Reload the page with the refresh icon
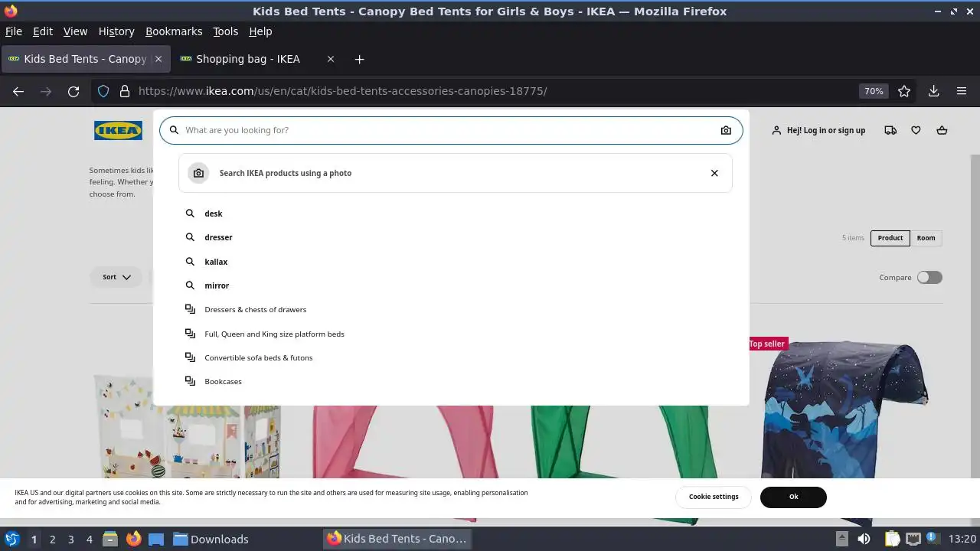This screenshot has width=980, height=551. (x=73, y=91)
